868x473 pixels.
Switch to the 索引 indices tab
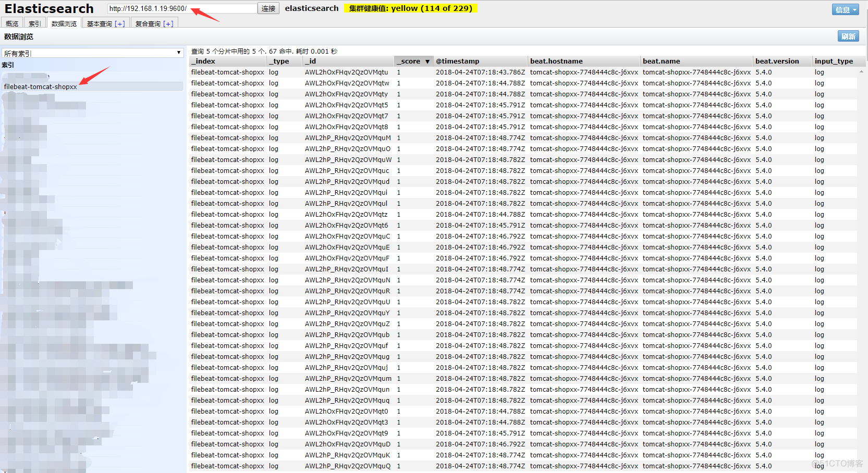(x=34, y=23)
